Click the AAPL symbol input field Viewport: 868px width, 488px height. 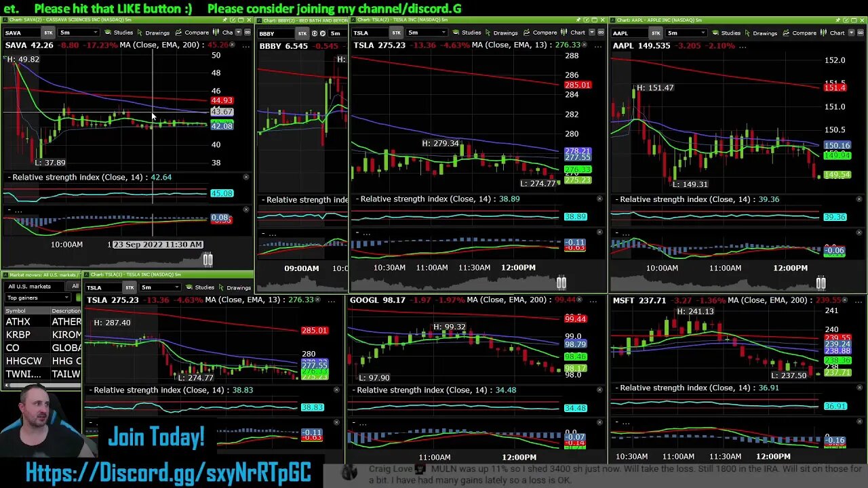629,33
